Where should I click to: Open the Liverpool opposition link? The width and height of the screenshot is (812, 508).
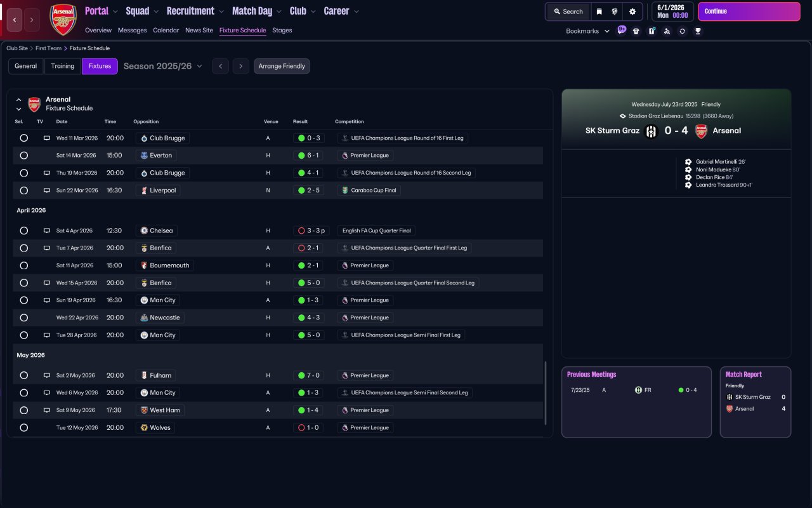coord(162,190)
